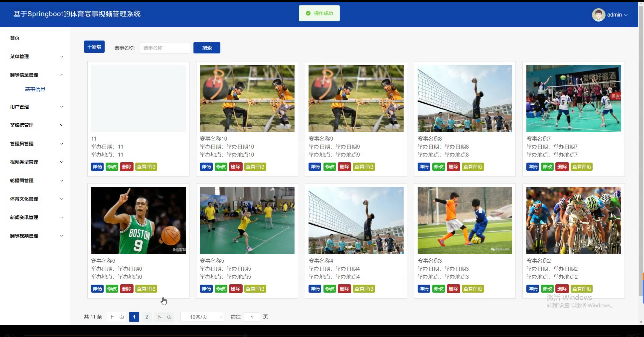Open the admin user dropdown arrow
The image size is (644, 337).
[626, 15]
